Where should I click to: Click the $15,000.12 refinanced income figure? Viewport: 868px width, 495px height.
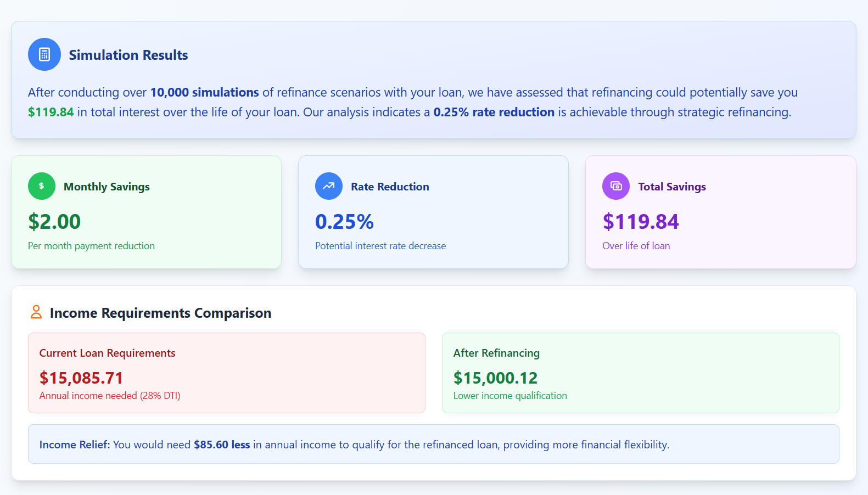tap(495, 378)
